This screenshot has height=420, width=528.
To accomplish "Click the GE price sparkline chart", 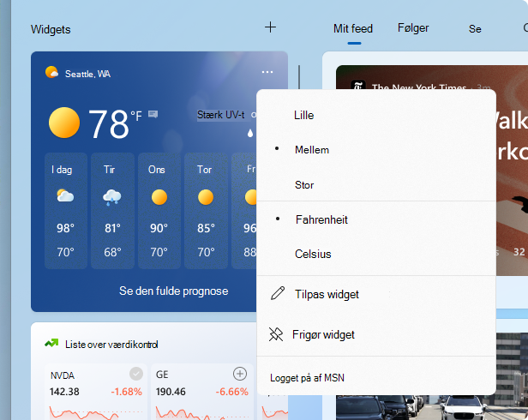I will [x=202, y=412].
